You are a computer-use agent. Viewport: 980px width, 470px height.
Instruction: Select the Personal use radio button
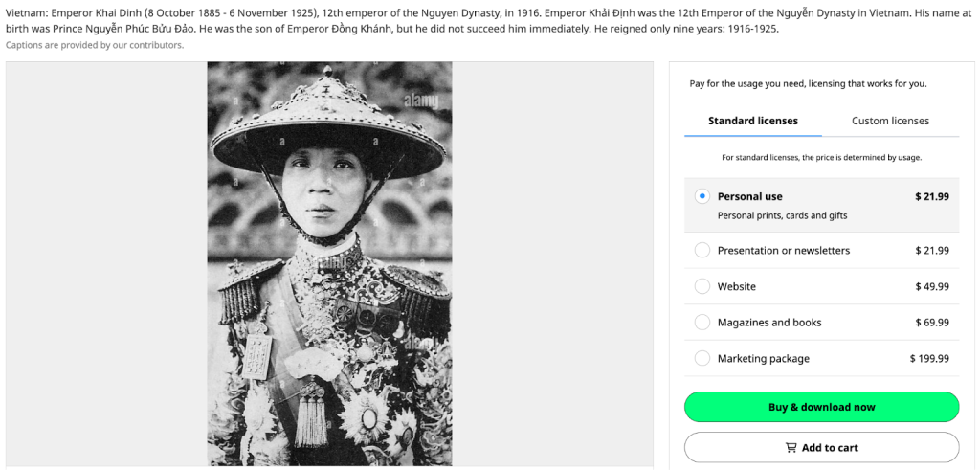[x=702, y=196]
